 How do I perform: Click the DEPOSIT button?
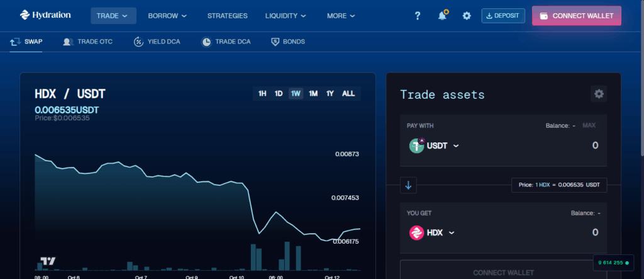pyautogui.click(x=503, y=16)
